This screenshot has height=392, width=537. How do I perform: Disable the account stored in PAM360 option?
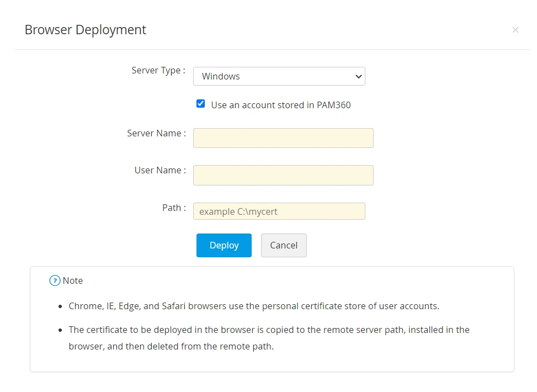(200, 103)
